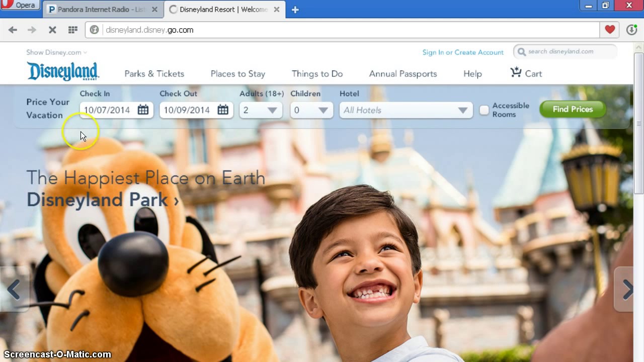
Task: Add page to favorites with heart icon
Action: (x=610, y=30)
